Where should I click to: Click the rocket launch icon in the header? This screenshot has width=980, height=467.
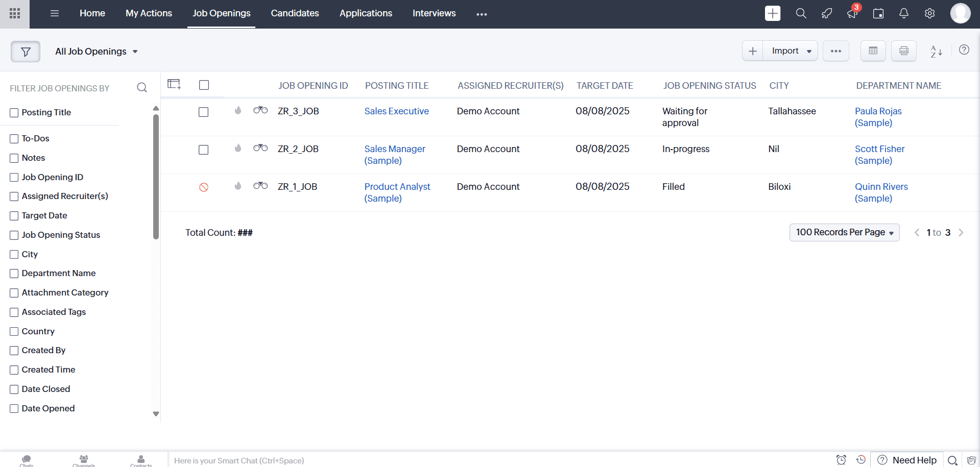pyautogui.click(x=826, y=13)
